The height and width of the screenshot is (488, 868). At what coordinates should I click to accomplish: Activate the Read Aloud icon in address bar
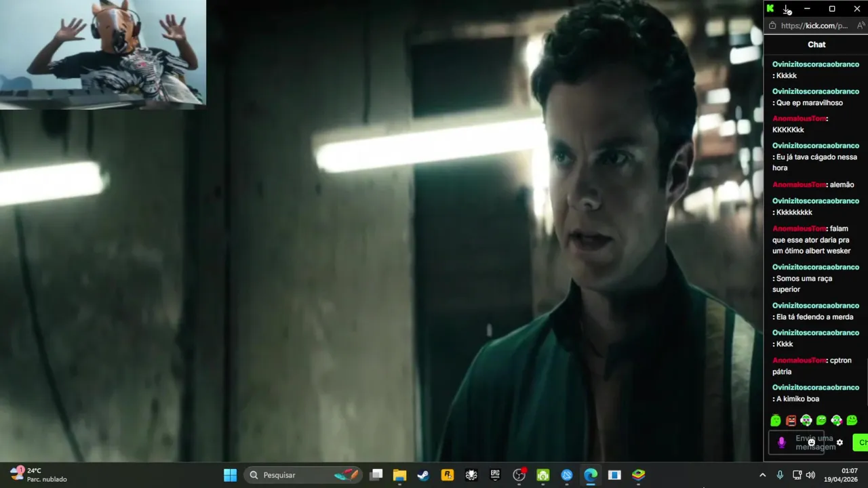click(x=862, y=26)
